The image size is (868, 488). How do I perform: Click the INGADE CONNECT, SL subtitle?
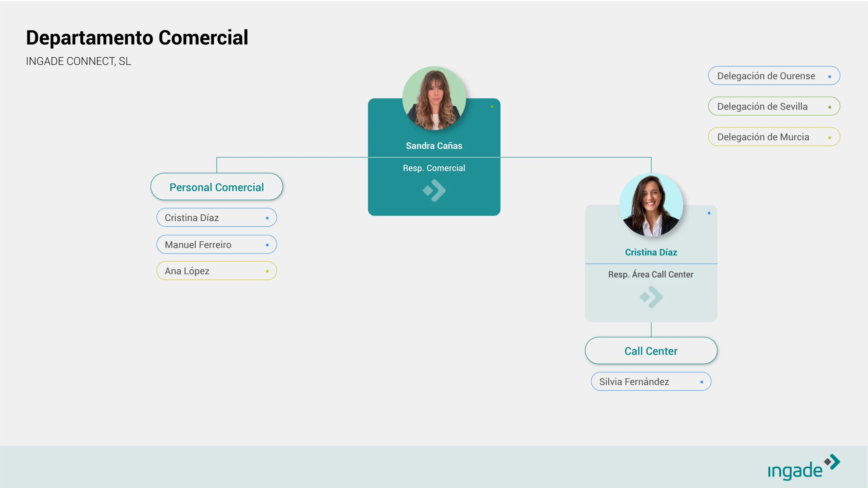pos(78,61)
